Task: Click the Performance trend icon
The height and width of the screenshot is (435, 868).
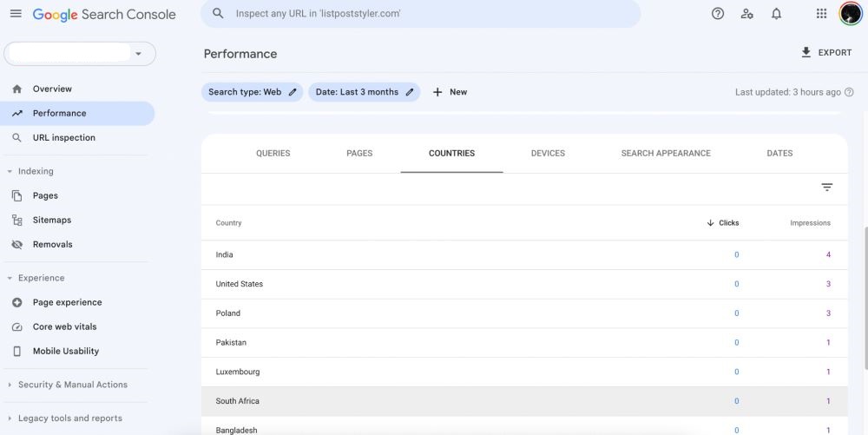Action: pyautogui.click(x=17, y=113)
